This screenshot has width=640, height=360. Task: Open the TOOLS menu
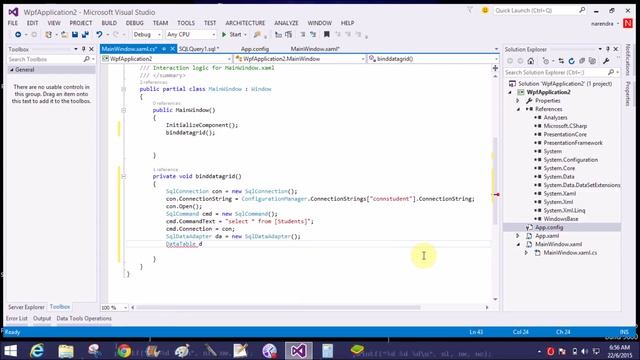pyautogui.click(x=186, y=23)
